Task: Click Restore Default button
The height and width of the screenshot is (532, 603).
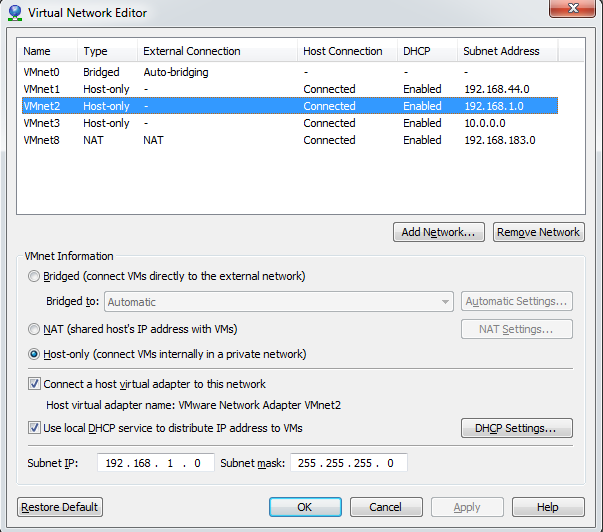Action: pos(60,507)
